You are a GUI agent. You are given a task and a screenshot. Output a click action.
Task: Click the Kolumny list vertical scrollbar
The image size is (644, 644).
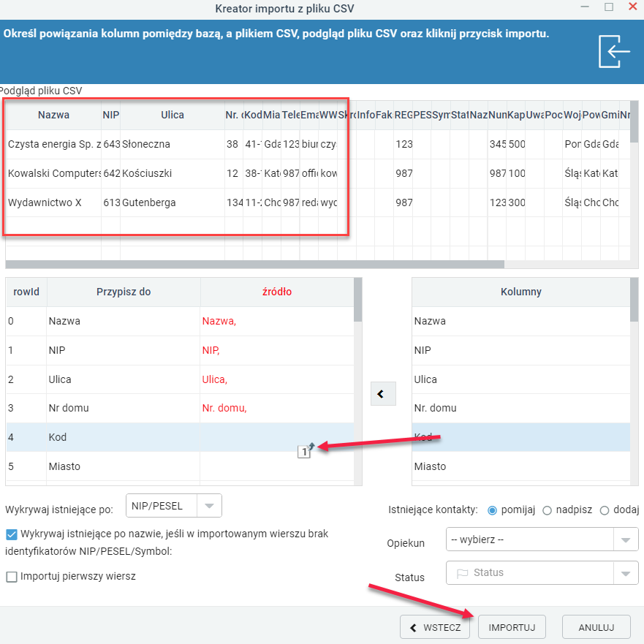point(634,300)
